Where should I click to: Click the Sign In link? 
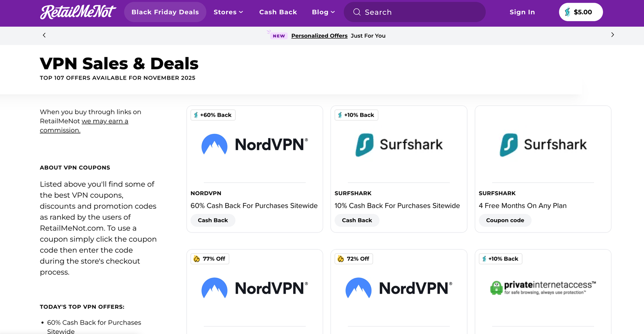click(522, 12)
